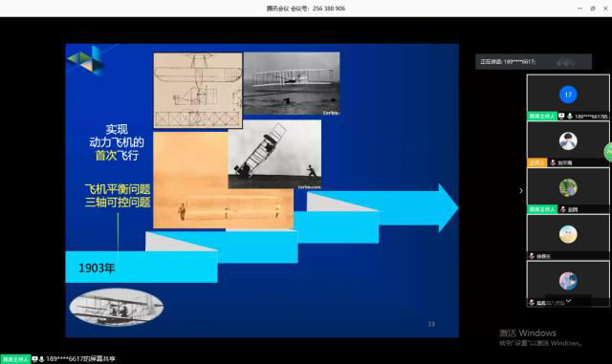Click the '正在讲话' speaking indicator bar
Screen dimensions: 612x364
pos(534,62)
